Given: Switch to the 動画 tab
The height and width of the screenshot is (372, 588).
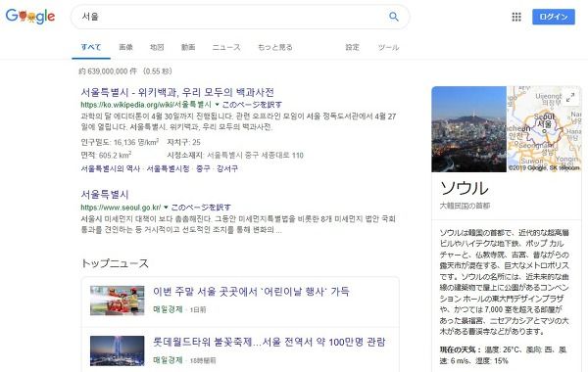Looking at the screenshot, I should coord(188,47).
